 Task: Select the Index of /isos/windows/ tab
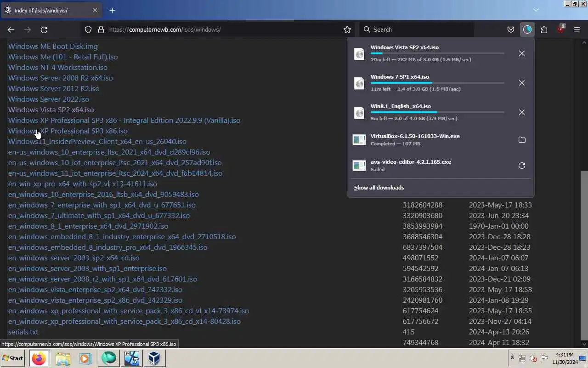click(x=51, y=10)
